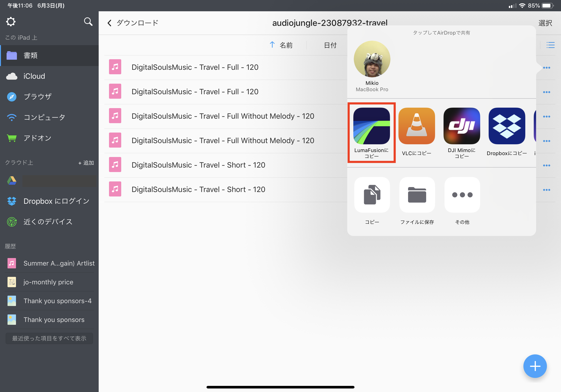The width and height of the screenshot is (561, 392).
Task: Copy file to Dropbox app
Action: tap(506, 126)
